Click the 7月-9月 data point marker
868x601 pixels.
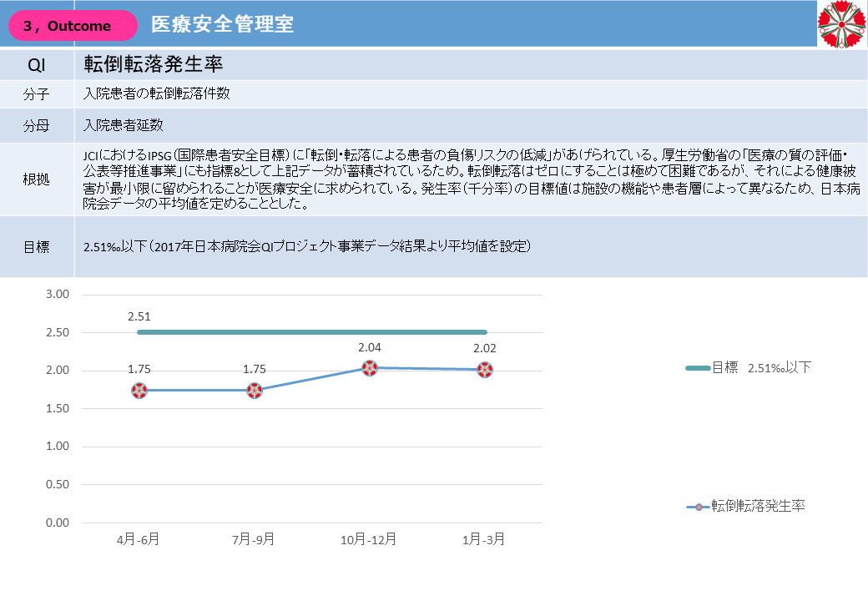(255, 391)
